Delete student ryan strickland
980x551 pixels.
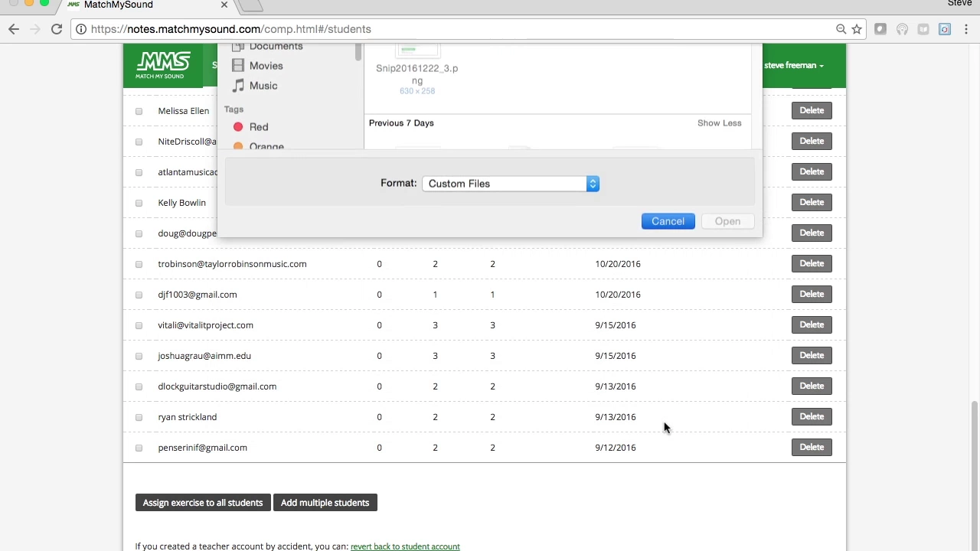click(x=812, y=416)
